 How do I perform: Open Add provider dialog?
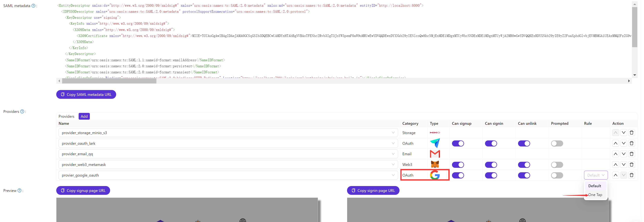[84, 116]
